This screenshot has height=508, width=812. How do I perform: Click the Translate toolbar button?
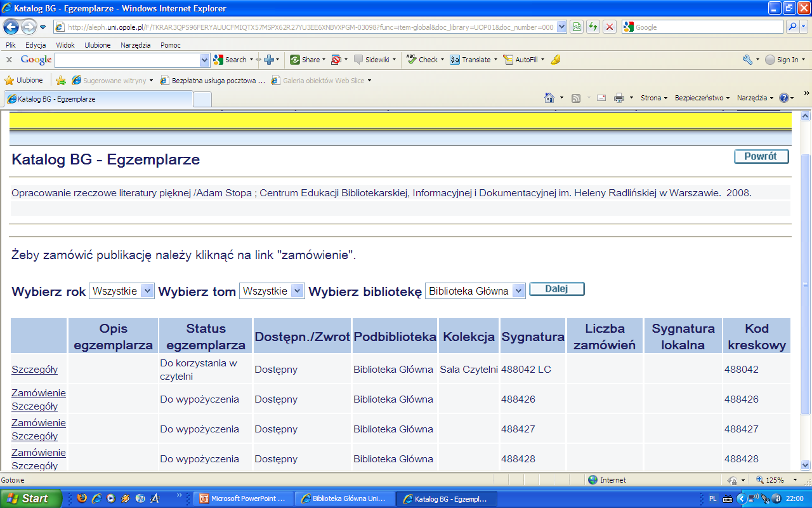[471, 60]
